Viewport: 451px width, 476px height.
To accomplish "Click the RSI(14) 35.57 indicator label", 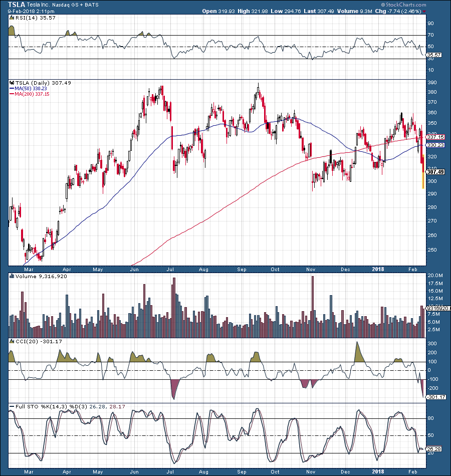I will pos(35,18).
